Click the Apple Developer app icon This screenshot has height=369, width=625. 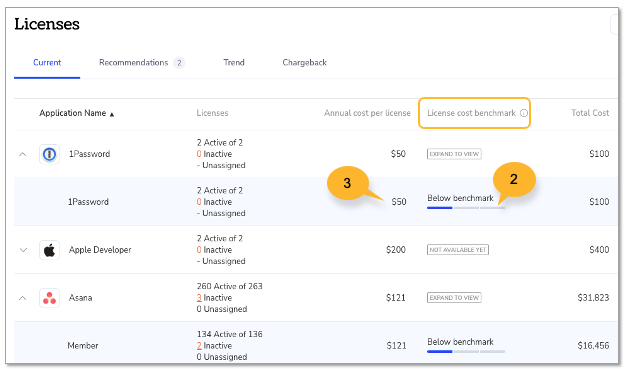coord(49,250)
